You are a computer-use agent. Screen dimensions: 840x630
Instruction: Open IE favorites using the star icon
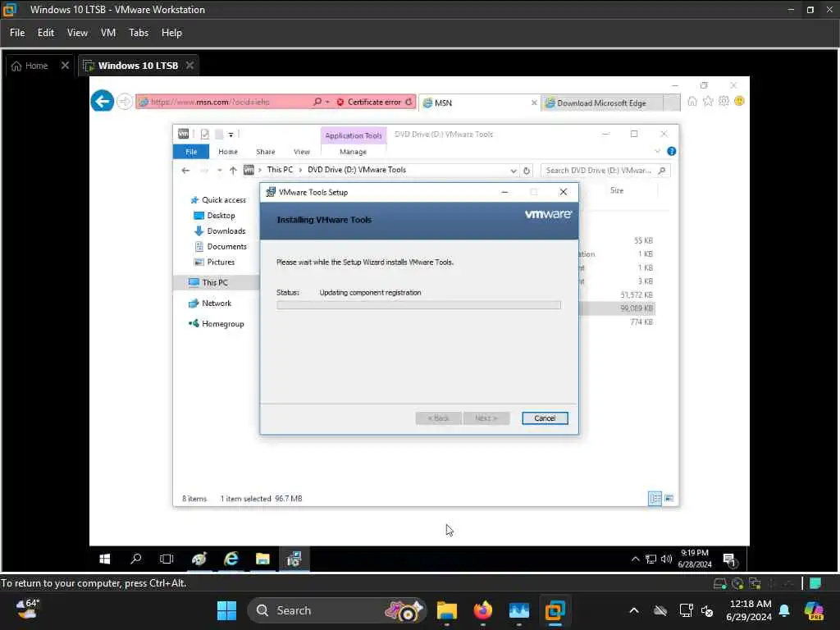pyautogui.click(x=708, y=101)
